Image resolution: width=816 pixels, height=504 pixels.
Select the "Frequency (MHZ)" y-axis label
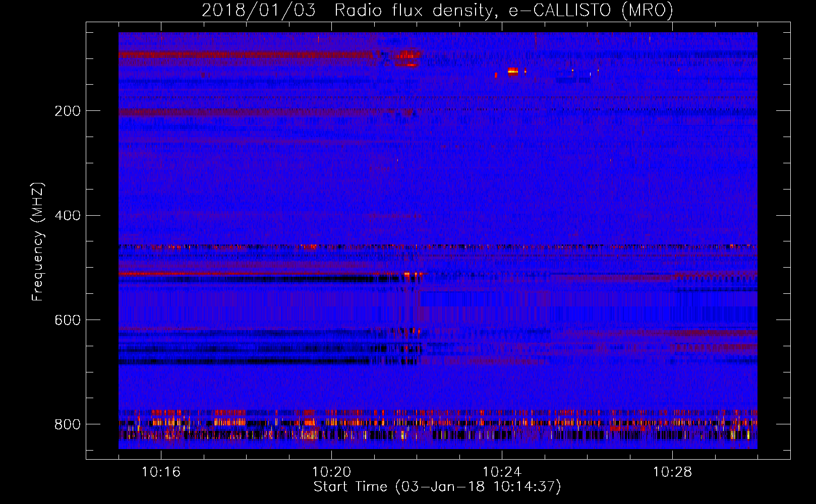38,242
